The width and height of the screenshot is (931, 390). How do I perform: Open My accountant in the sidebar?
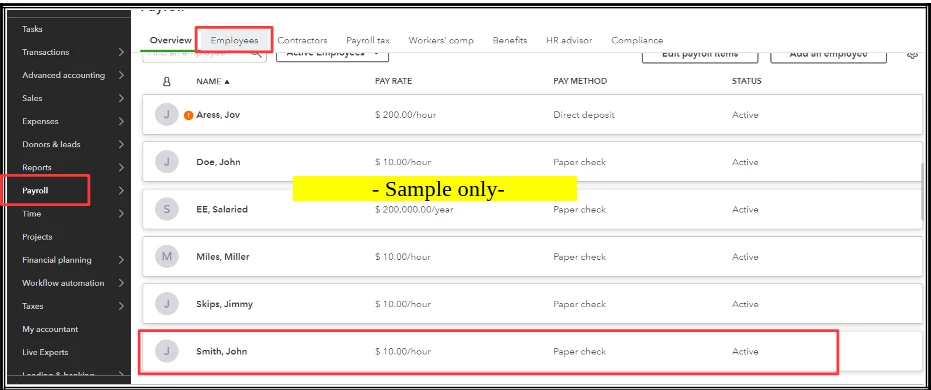pos(50,329)
